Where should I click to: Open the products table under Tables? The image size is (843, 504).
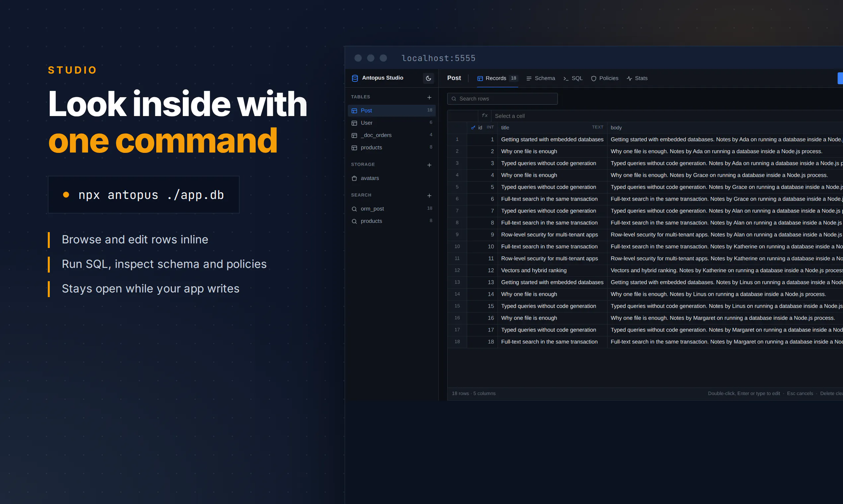click(x=392, y=148)
